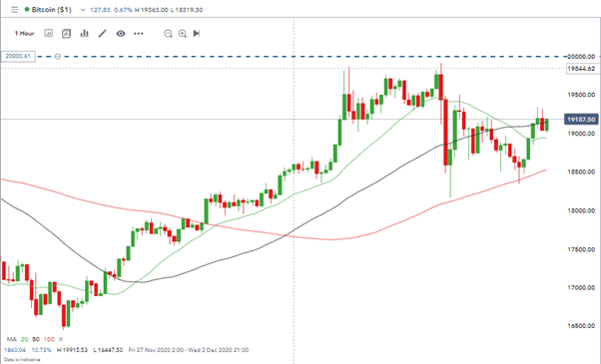Click the circle handle on the dashed 20000 line
Viewport: 601px width, 364px height.
(x=58, y=57)
